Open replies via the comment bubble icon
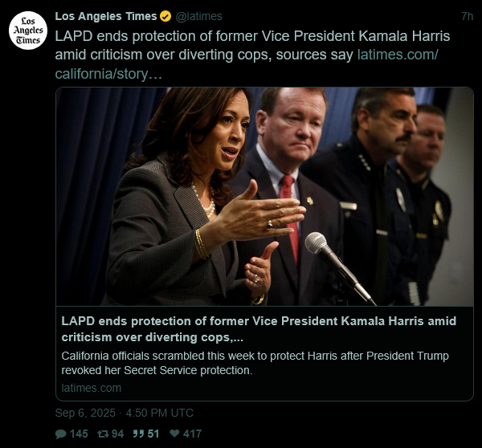 (60, 434)
